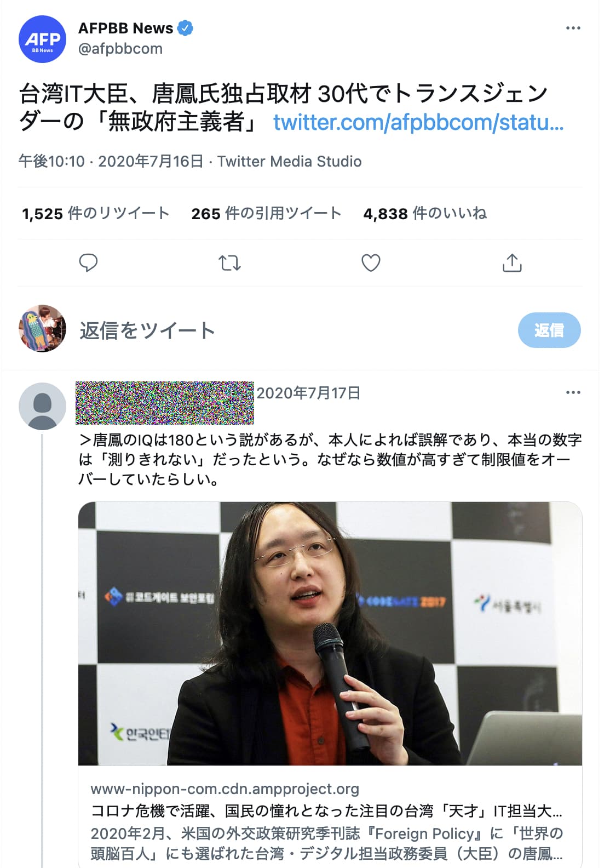
Task: Open the @afpbbcom handle
Action: pos(120,49)
